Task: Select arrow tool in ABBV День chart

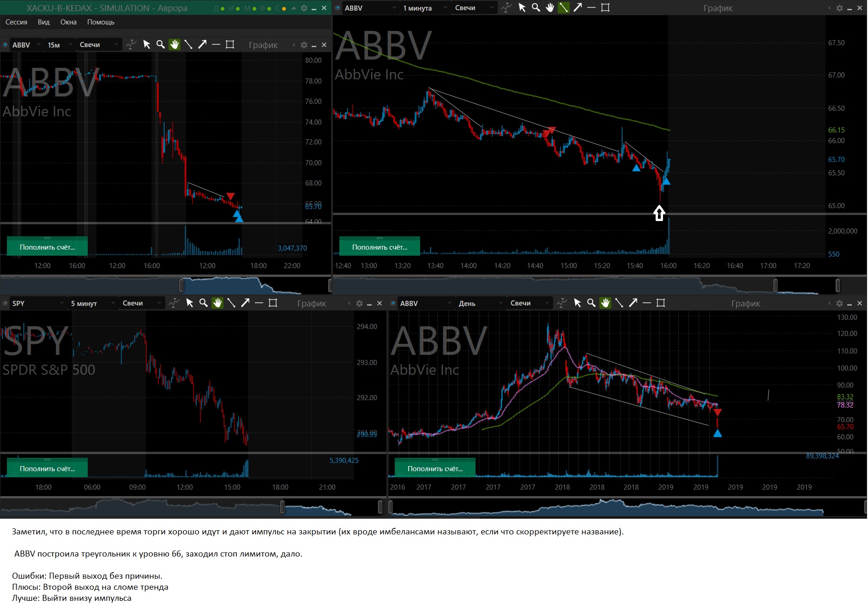Action: 633,303
